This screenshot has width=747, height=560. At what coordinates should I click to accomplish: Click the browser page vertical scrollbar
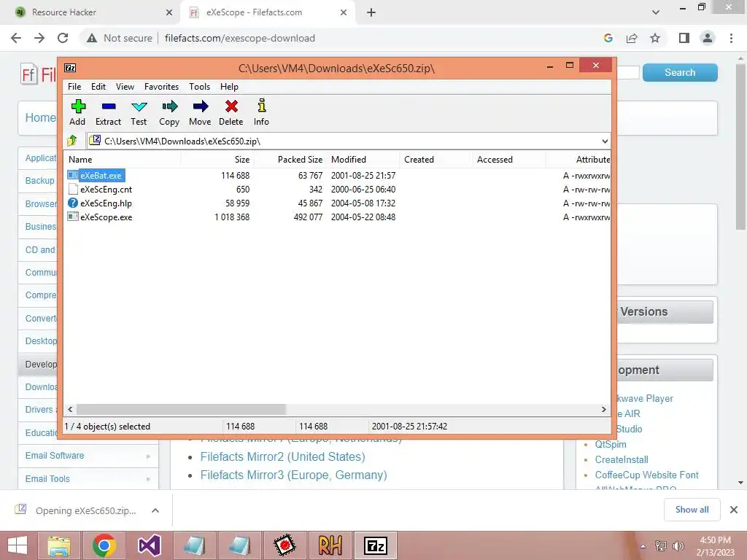pyautogui.click(x=740, y=147)
